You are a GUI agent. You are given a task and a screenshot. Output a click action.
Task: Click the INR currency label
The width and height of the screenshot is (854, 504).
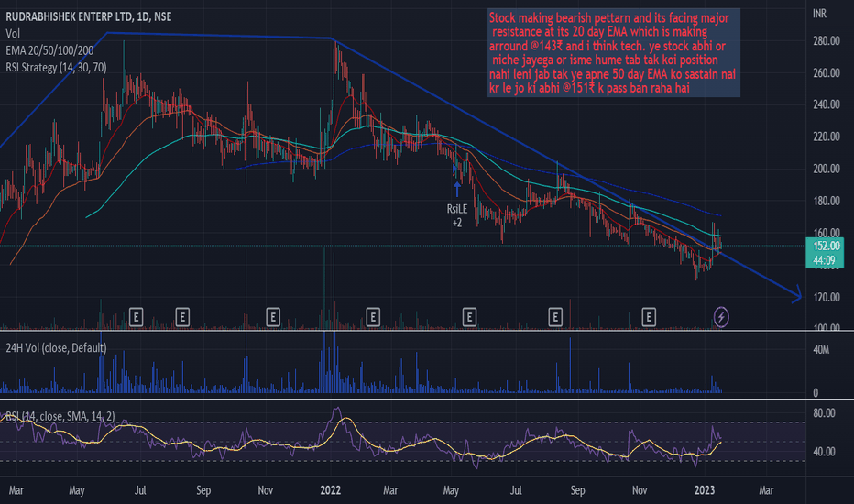pyautogui.click(x=819, y=14)
